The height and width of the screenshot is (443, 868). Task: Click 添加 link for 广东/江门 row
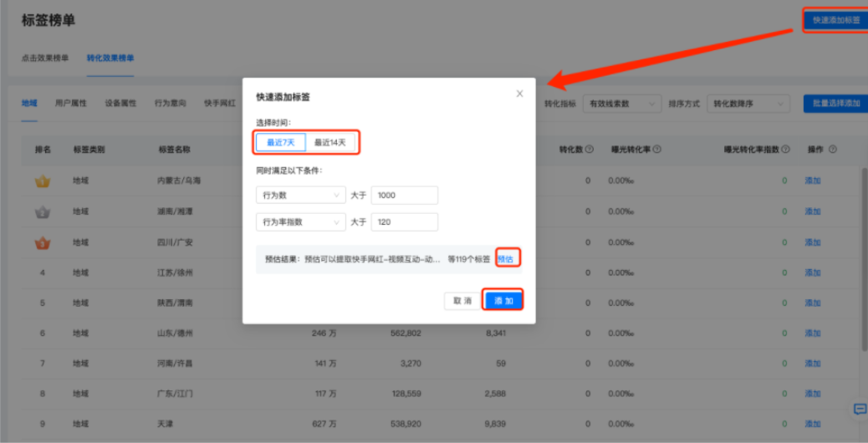coord(813,395)
